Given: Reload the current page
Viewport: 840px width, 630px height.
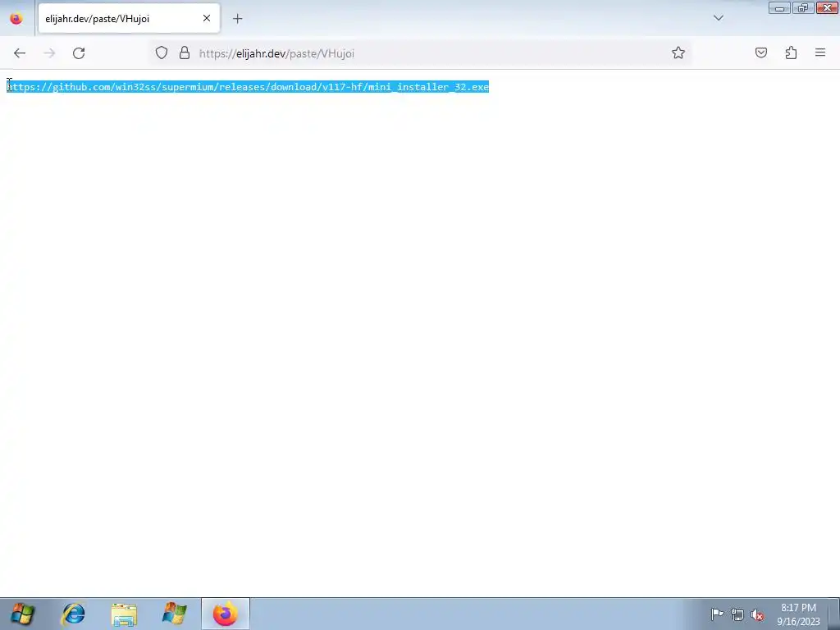Looking at the screenshot, I should point(79,53).
